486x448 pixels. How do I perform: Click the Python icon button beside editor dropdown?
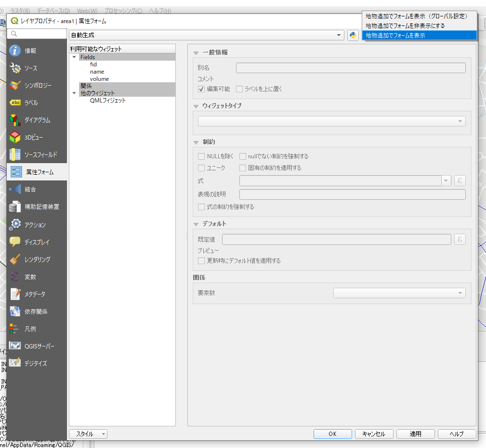click(353, 35)
